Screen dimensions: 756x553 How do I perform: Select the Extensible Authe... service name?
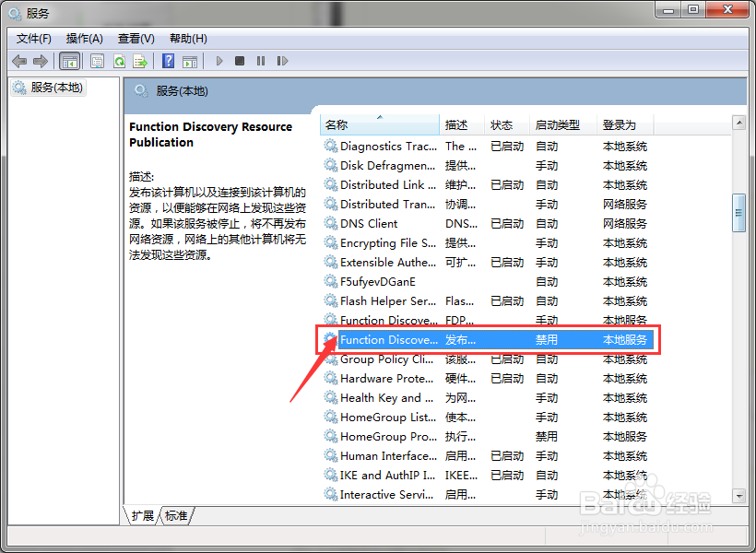pyautogui.click(x=388, y=263)
